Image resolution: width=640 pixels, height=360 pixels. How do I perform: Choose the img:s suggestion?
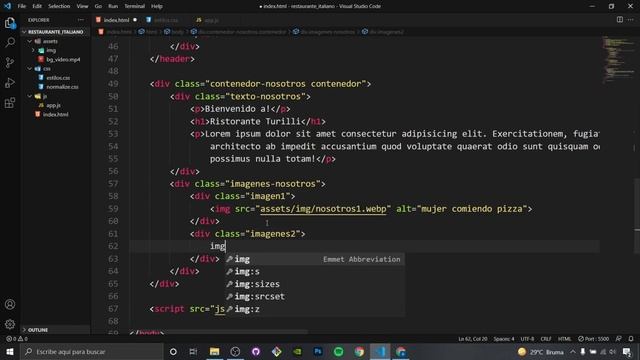315,272
